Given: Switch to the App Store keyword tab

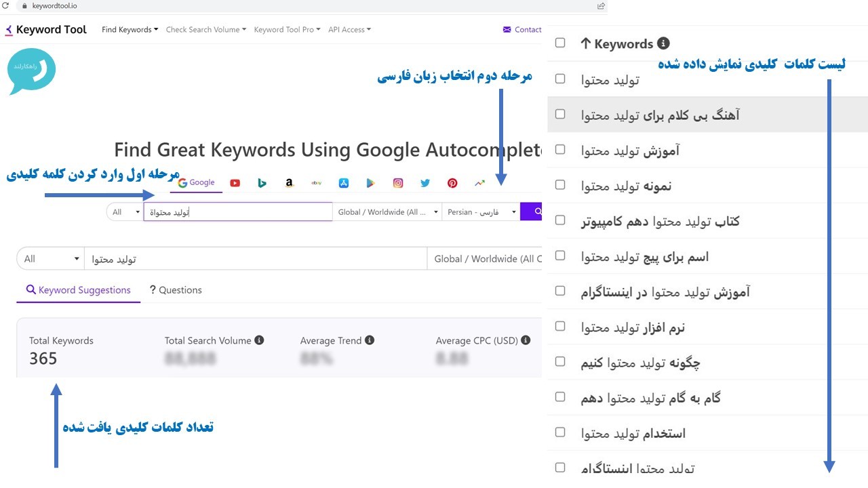Looking at the screenshot, I should coord(344,183).
